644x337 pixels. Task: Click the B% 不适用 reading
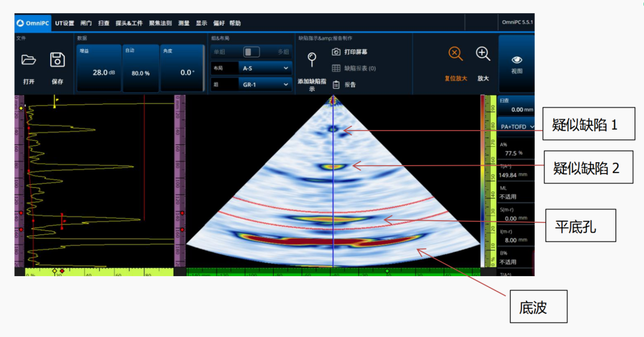(x=516, y=258)
